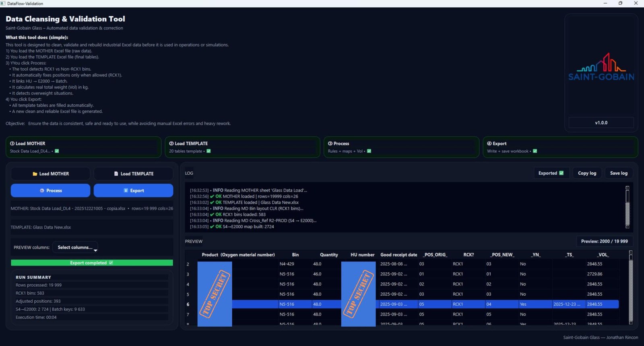644x346 pixels.
Task: Click the preview table scrollbar down arrow
Action: click(631, 323)
